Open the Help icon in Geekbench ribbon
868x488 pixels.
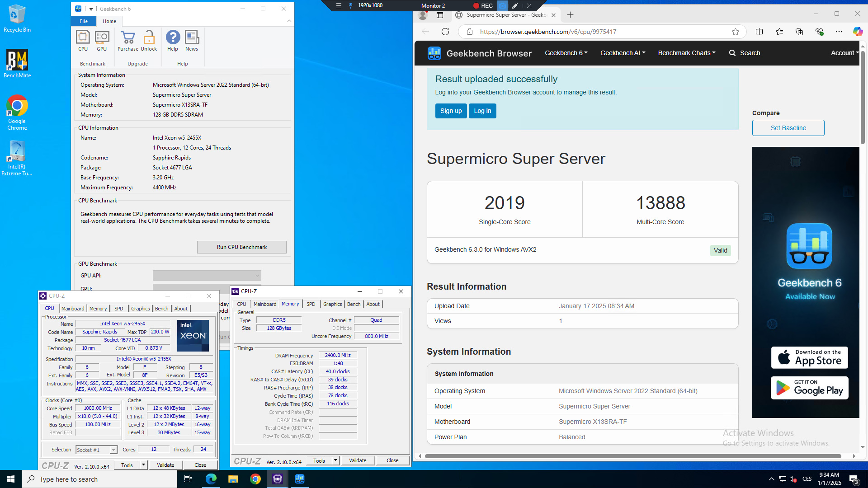tap(173, 40)
